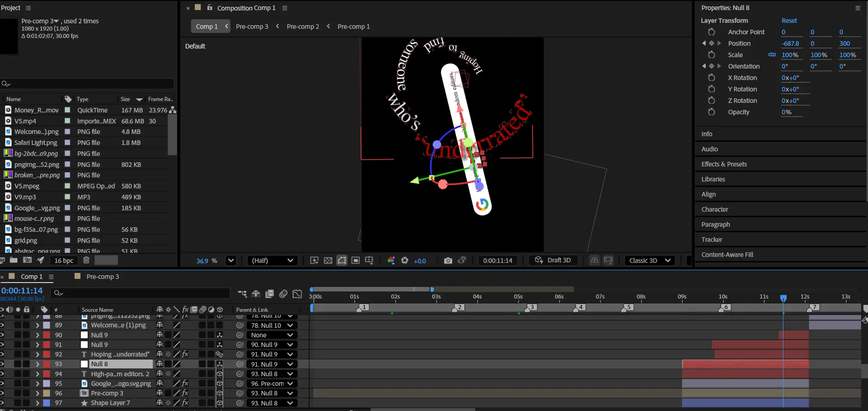The width and height of the screenshot is (868, 411).
Task: Open the Effects & Presets panel
Action: (724, 164)
